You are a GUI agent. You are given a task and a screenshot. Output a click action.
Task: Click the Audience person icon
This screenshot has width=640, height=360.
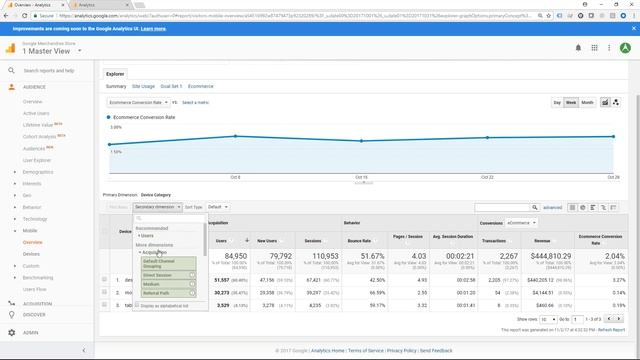point(11,87)
